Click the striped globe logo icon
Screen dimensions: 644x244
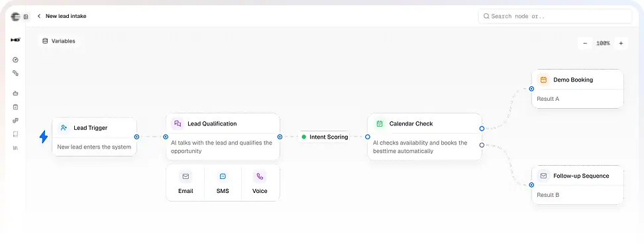tap(15, 17)
